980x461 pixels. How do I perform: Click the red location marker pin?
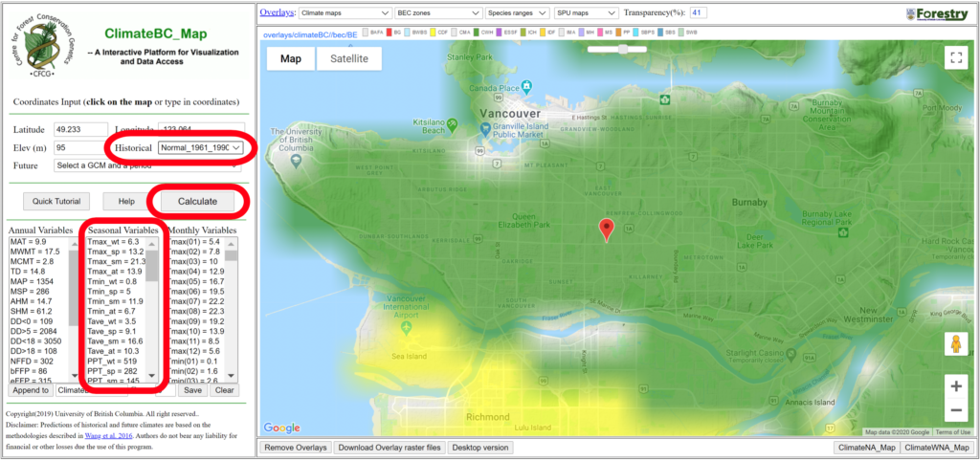[606, 230]
